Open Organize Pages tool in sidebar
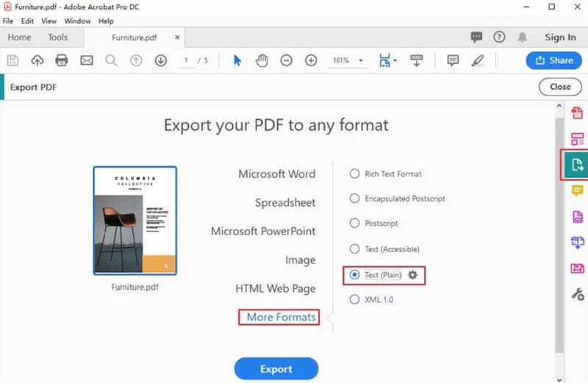Viewport: 588px width, 383px height. [x=577, y=139]
